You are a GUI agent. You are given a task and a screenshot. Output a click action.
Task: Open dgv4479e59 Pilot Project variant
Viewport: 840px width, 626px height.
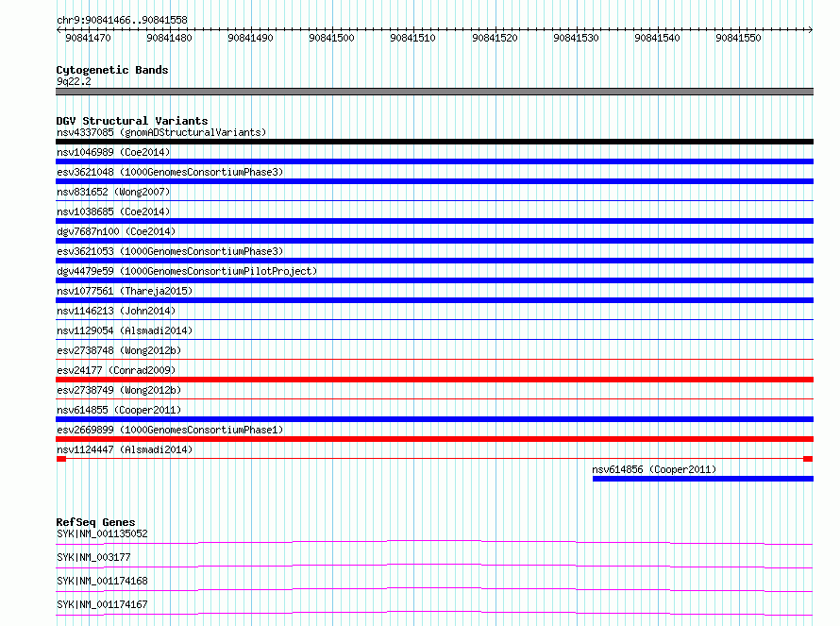[187, 271]
